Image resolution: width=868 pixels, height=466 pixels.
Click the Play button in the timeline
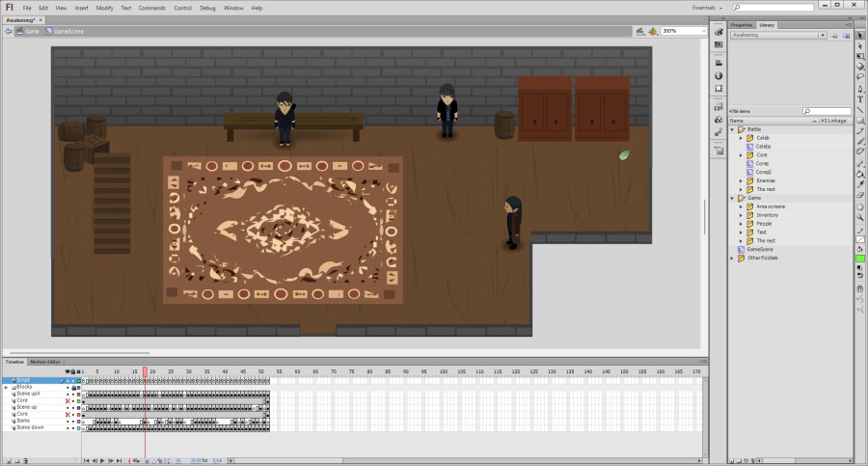click(102, 461)
